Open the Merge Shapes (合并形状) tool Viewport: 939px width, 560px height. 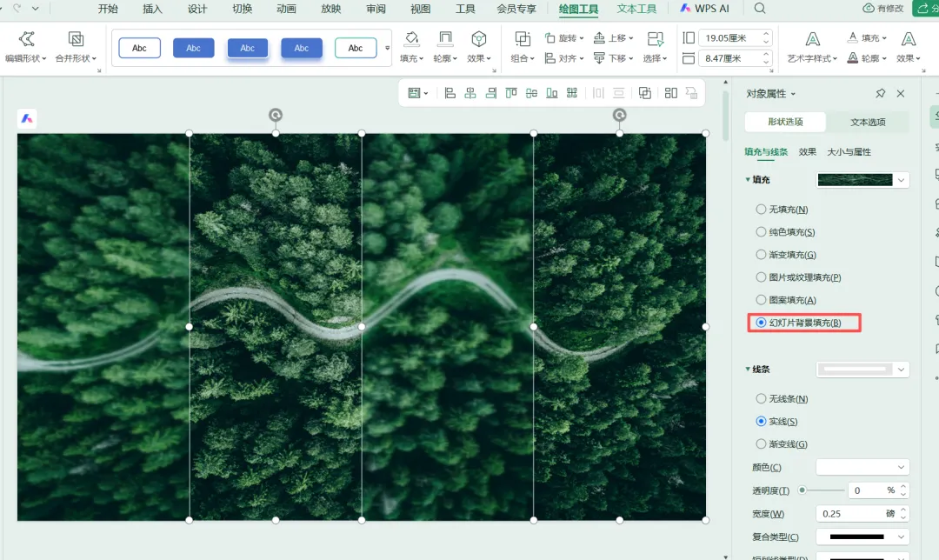76,39
